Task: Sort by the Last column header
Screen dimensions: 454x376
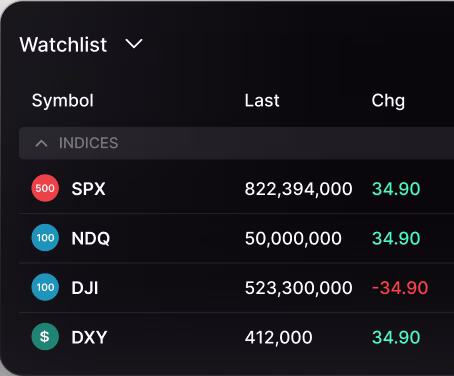Action: tap(262, 100)
